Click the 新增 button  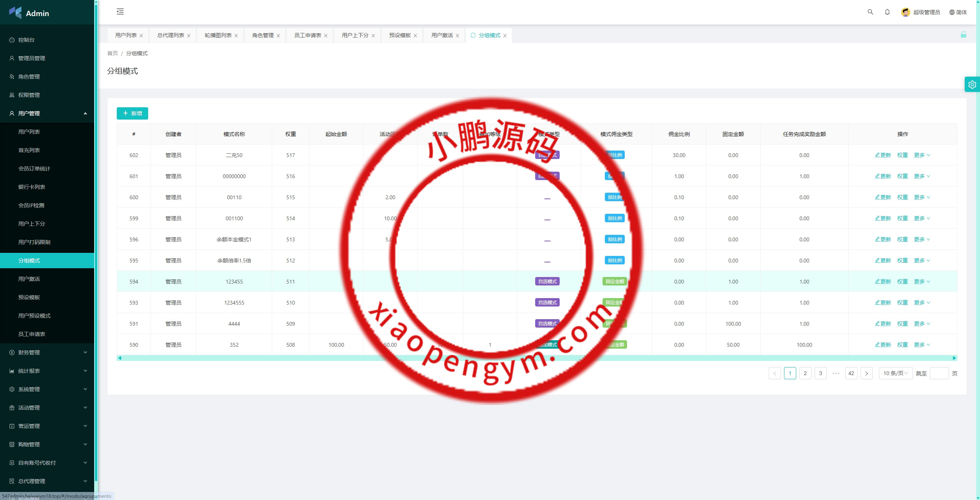pyautogui.click(x=132, y=113)
